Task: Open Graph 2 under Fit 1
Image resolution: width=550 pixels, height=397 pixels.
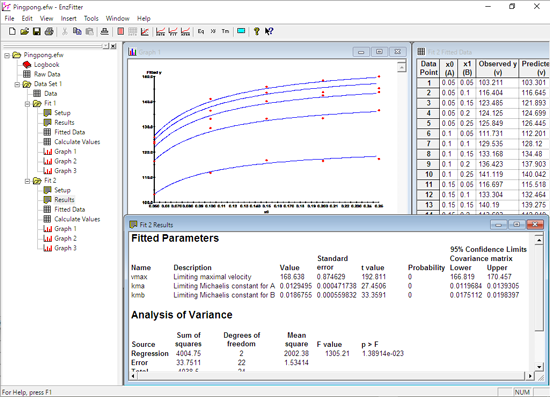Action: coord(65,161)
